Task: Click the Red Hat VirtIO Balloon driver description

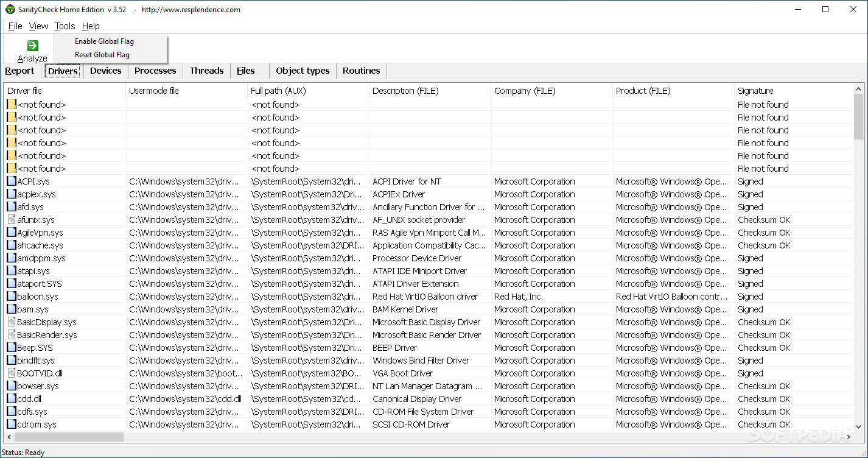Action: tap(425, 297)
